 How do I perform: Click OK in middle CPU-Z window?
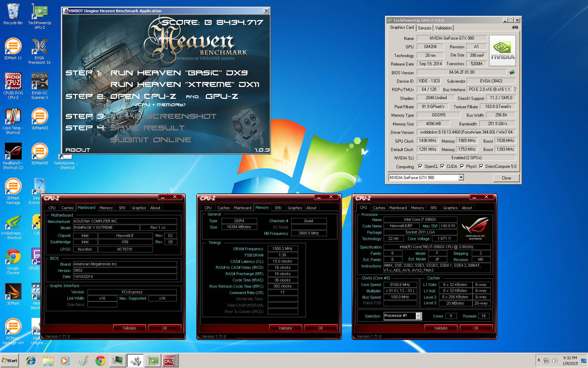click(x=321, y=328)
